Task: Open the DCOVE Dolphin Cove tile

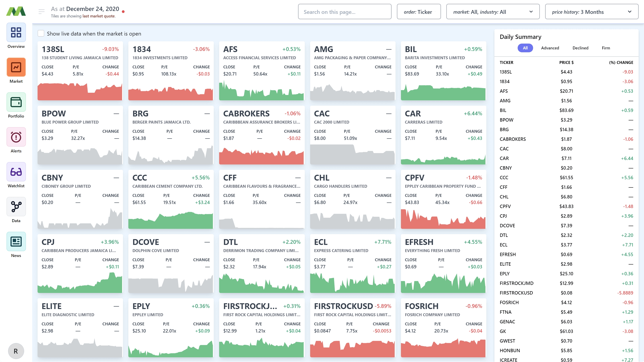Action: point(171,264)
